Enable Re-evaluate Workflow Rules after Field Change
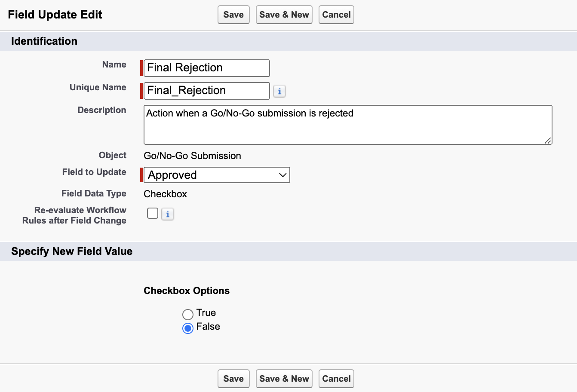 click(153, 213)
